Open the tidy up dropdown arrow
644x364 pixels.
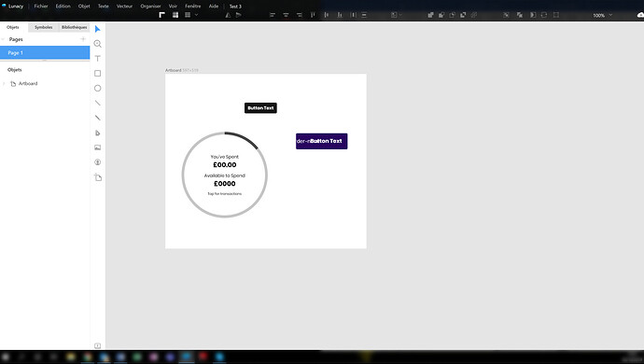point(400,15)
